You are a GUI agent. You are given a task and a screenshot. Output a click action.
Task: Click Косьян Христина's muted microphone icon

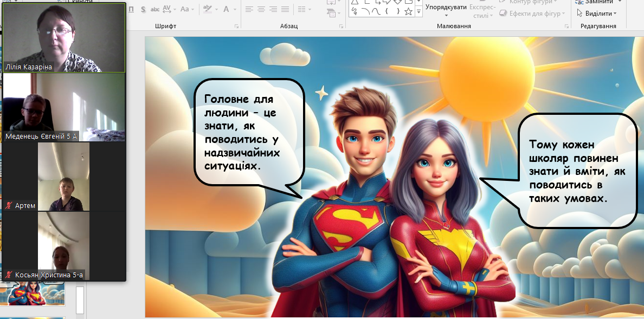pyautogui.click(x=9, y=275)
